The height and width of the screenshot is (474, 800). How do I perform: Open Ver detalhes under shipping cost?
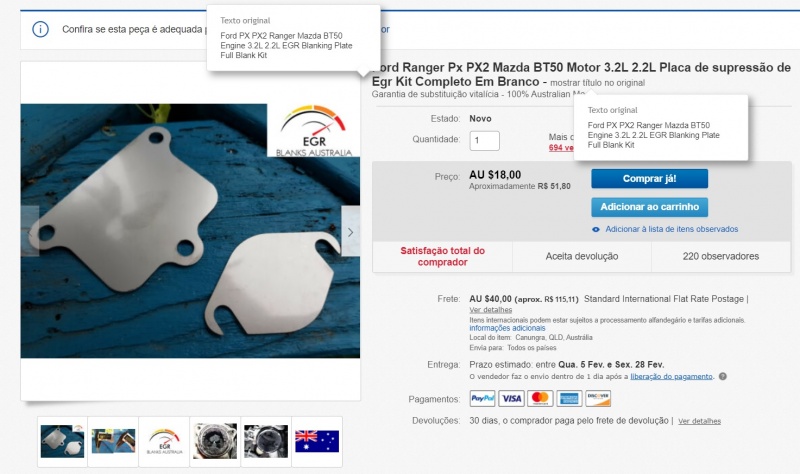pyautogui.click(x=490, y=310)
